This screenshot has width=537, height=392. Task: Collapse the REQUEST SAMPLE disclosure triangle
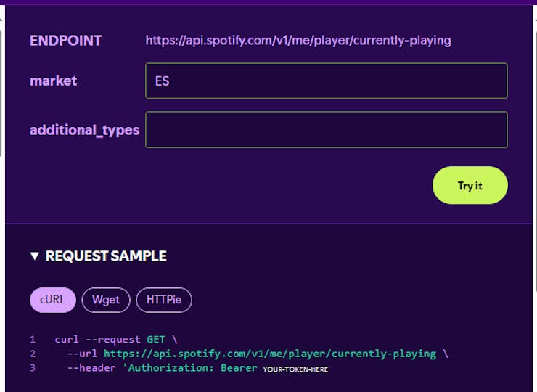click(35, 256)
